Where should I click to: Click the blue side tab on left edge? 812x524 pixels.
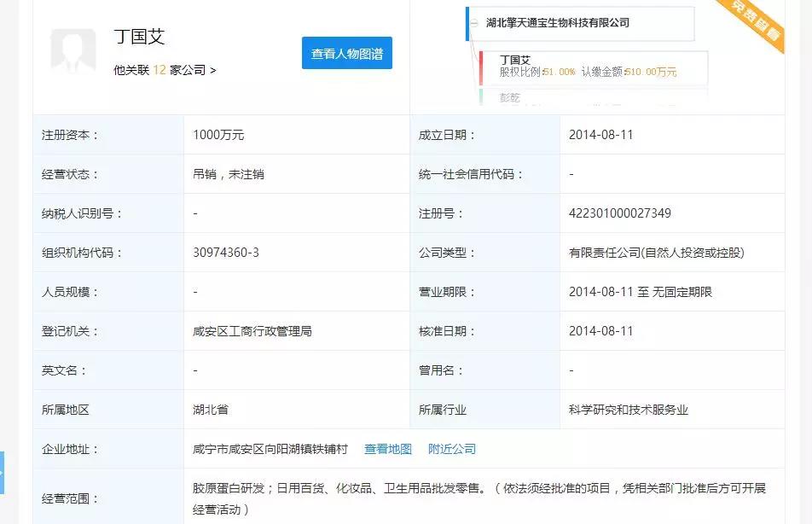(x=3, y=472)
